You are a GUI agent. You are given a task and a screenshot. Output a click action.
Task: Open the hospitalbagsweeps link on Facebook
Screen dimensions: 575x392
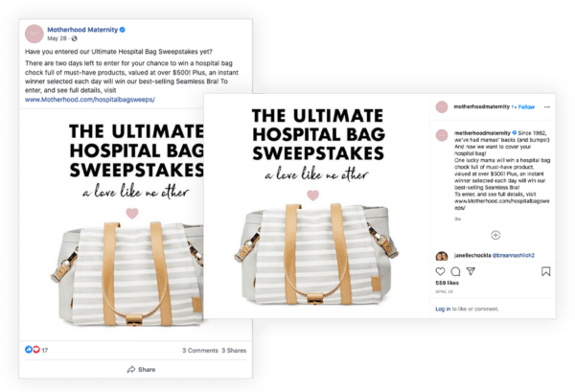[90, 100]
